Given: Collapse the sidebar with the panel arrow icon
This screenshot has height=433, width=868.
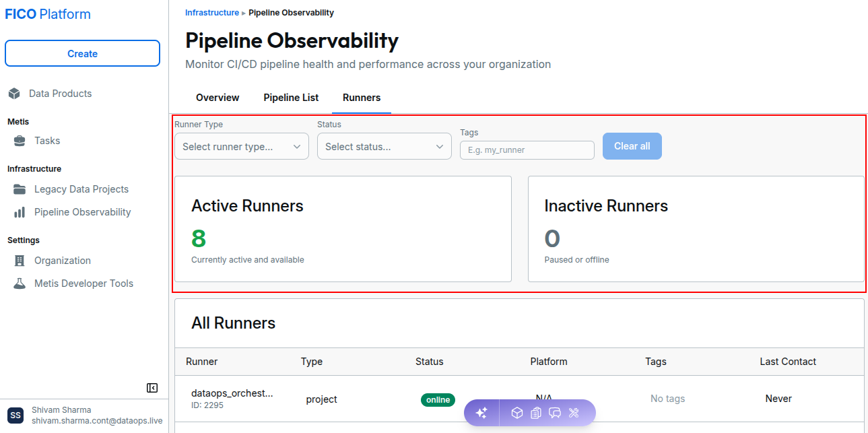Looking at the screenshot, I should [152, 388].
